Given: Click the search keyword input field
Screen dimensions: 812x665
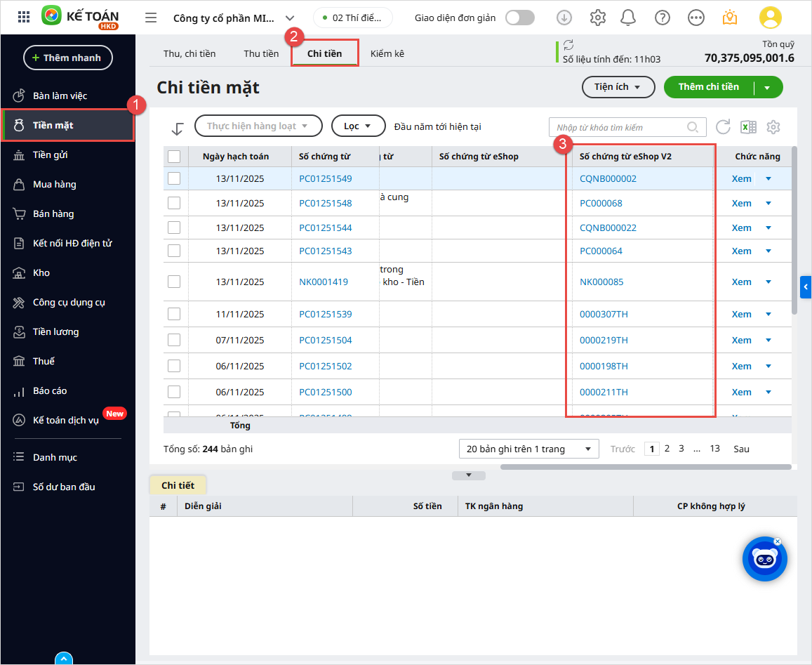Looking at the screenshot, I should 618,127.
